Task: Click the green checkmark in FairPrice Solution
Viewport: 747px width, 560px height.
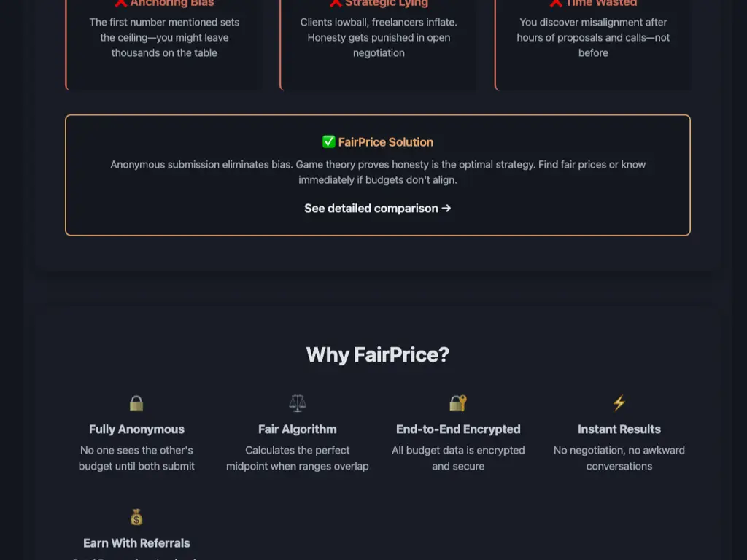Action: click(x=328, y=141)
